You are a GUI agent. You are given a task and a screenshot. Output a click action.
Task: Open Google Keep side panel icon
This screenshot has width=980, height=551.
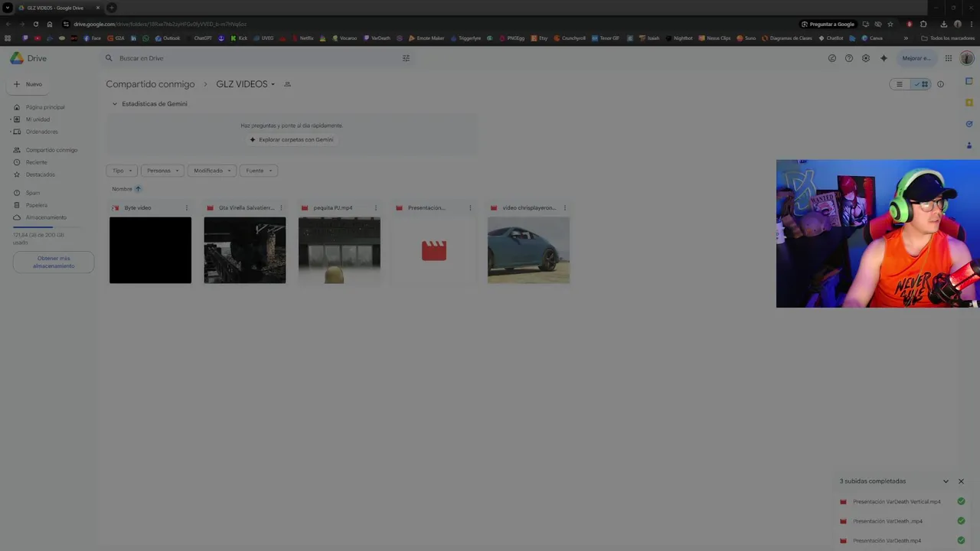pos(969,103)
